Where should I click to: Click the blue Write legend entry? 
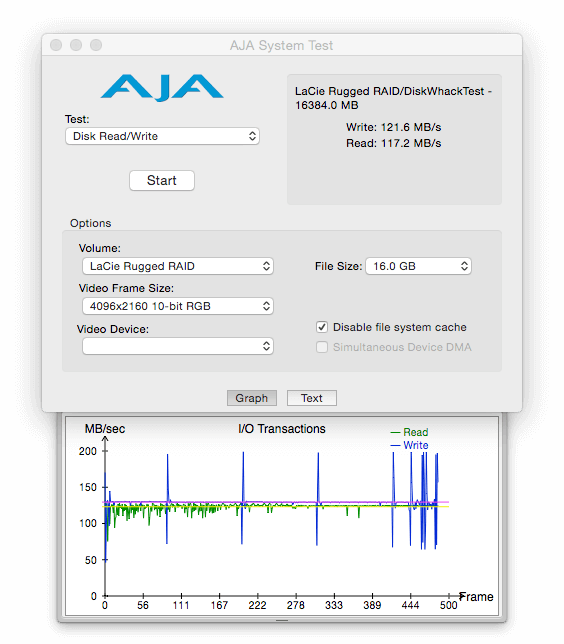[410, 445]
